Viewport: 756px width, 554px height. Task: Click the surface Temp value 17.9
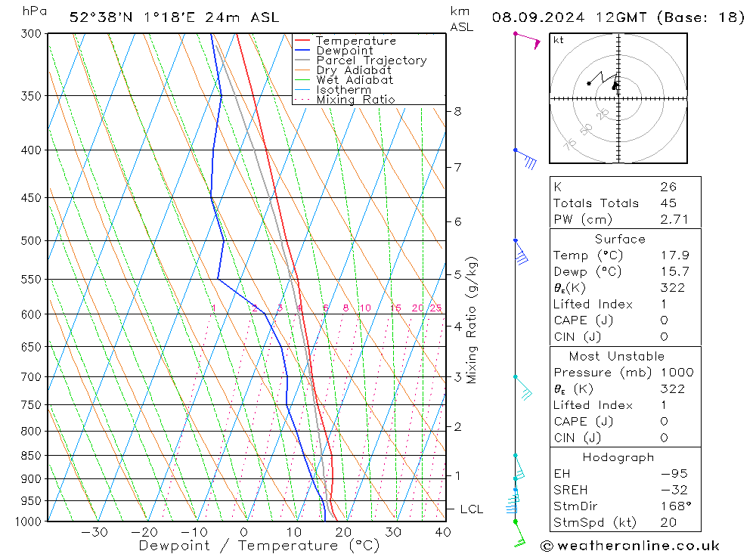(x=675, y=255)
